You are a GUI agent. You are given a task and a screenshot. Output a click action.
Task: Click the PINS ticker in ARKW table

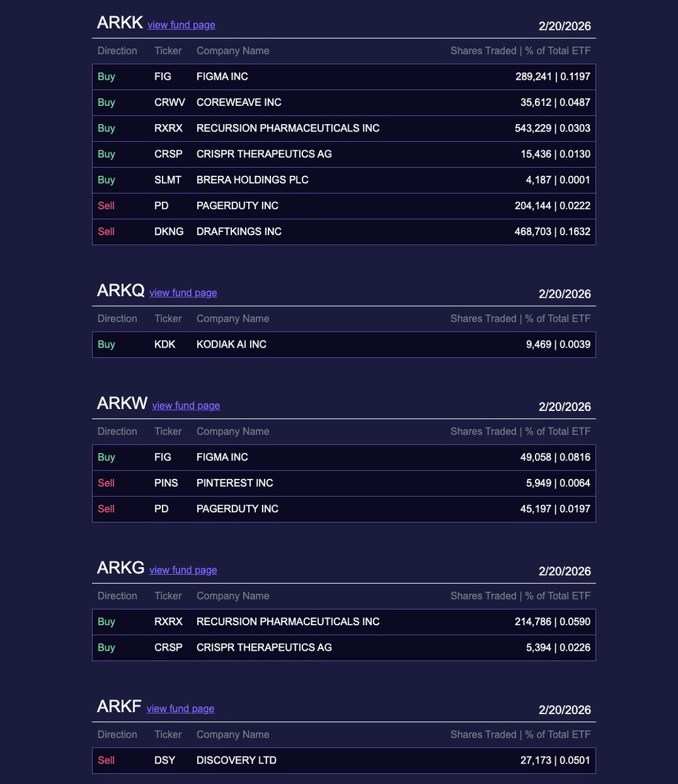166,483
